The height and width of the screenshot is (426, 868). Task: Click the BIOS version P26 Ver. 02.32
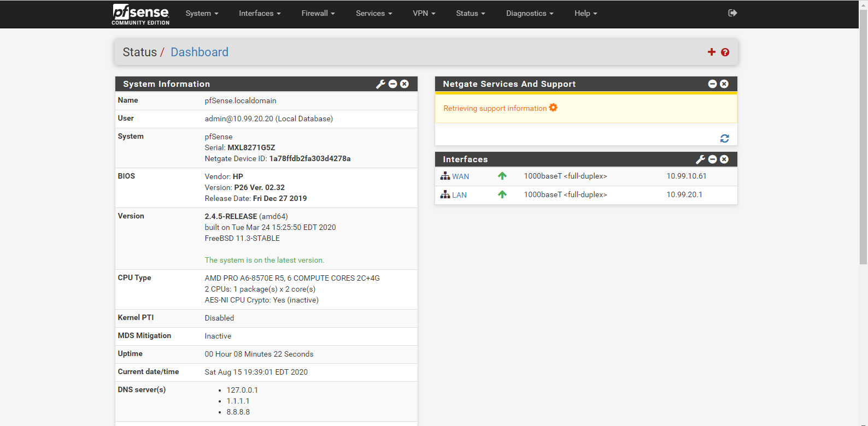click(x=260, y=188)
